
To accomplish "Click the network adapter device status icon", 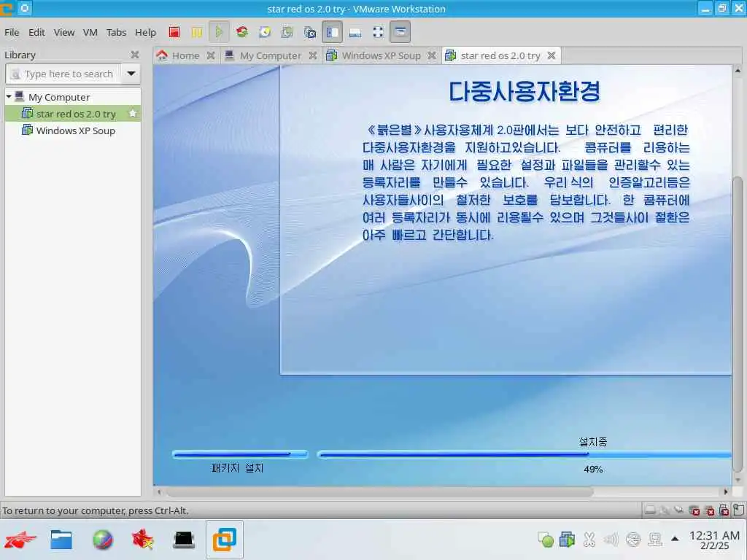I will (x=679, y=510).
